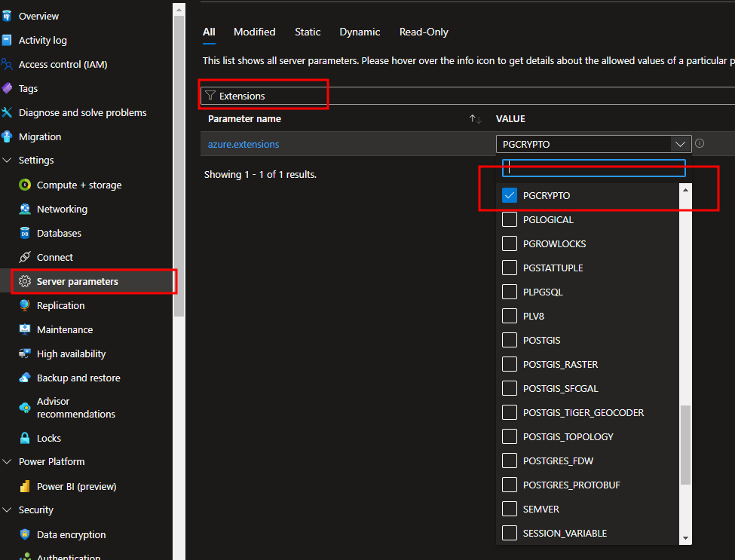The height and width of the screenshot is (560, 735).
Task: Open the Authentication menu item
Action: click(69, 557)
